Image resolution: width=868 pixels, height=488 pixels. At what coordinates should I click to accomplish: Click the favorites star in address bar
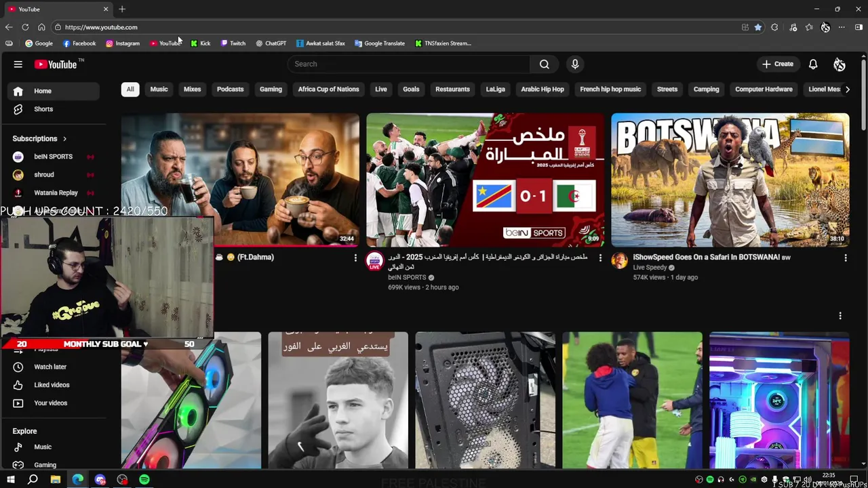(x=758, y=27)
